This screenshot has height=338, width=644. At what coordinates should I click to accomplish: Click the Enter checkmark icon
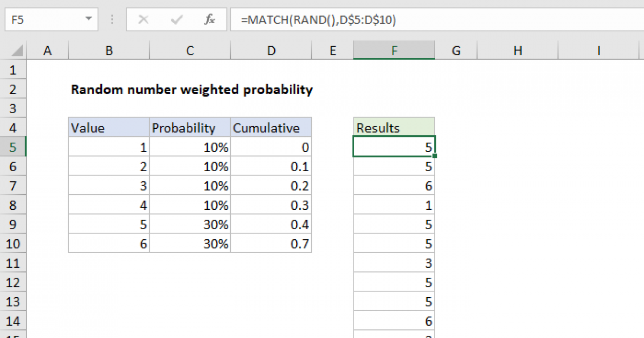tap(176, 19)
